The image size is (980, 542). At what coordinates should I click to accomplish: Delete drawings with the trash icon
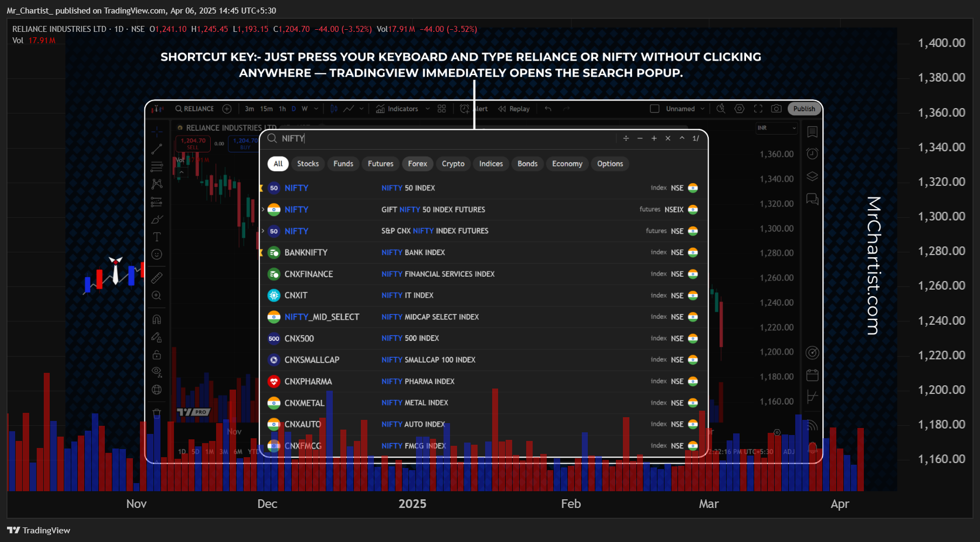click(157, 413)
